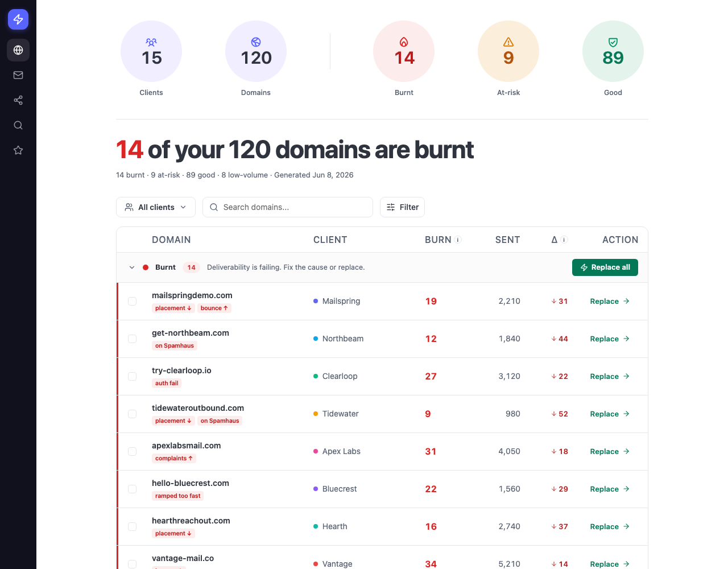Click the arrow icon on try-clearloop.io Replace
The image size is (728, 569).
[626, 376]
